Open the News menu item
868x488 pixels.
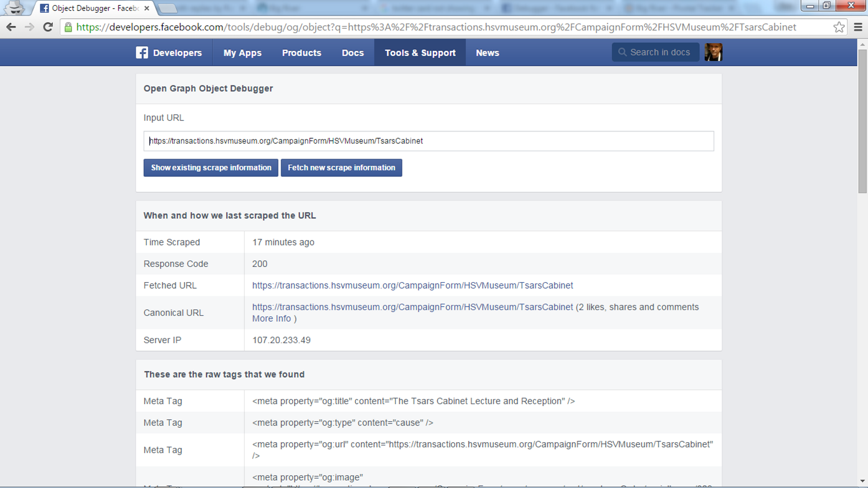(x=487, y=53)
